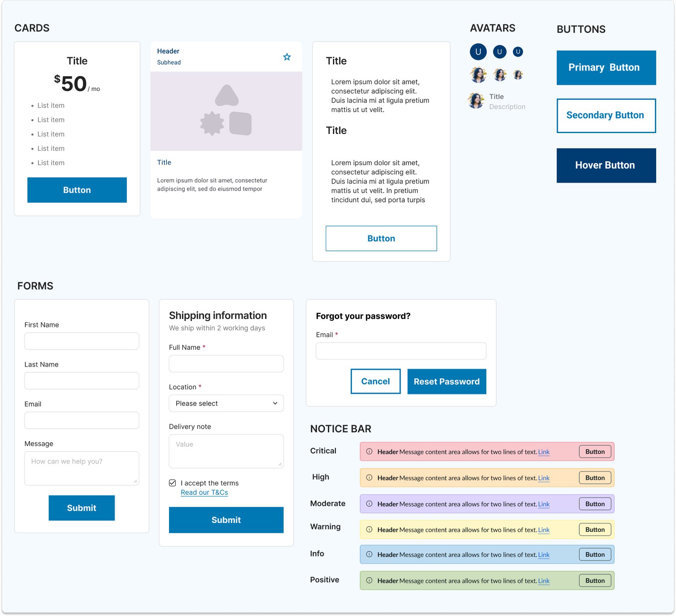Screen dimensions: 676x616
Task: Click the info icon in Warning notice bar
Action: [369, 529]
